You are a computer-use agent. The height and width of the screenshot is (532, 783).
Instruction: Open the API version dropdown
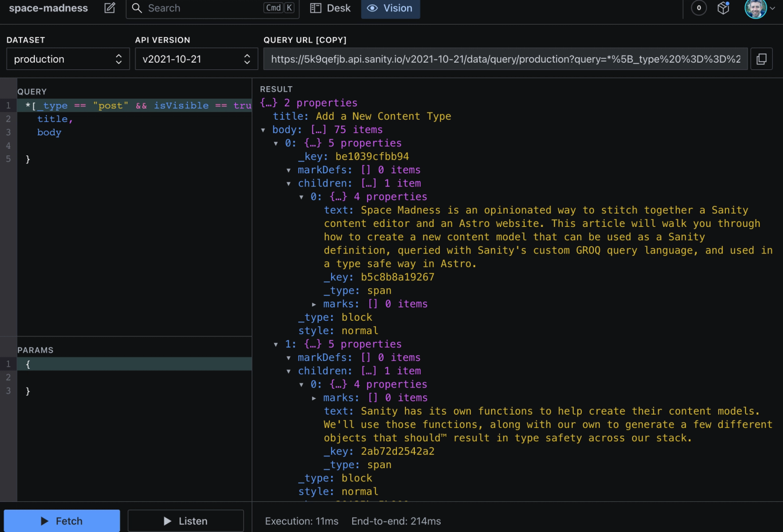click(x=196, y=59)
